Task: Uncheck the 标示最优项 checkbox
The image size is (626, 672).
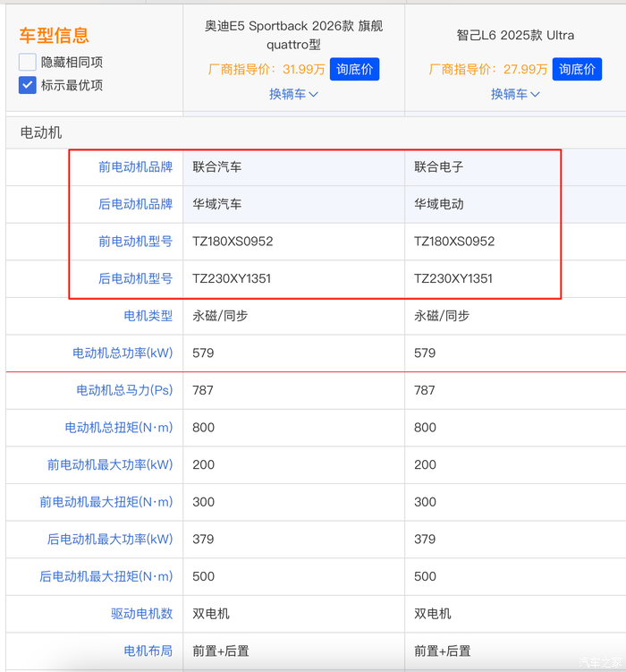Action: (28, 85)
